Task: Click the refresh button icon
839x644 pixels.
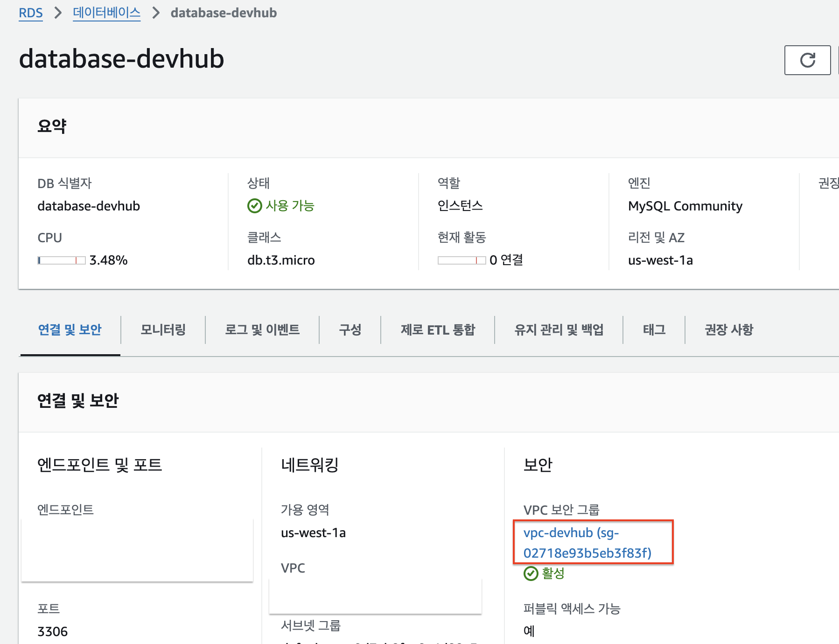Action: point(807,60)
